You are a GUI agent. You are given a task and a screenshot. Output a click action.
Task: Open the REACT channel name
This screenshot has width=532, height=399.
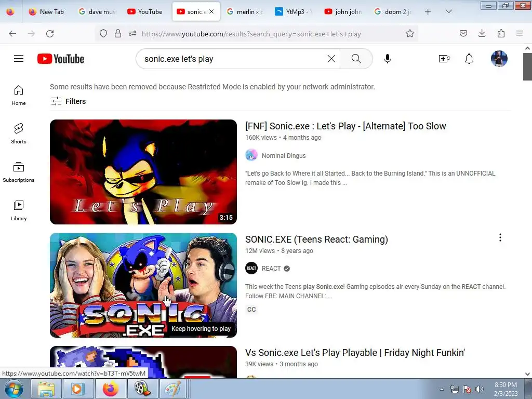pos(271,269)
